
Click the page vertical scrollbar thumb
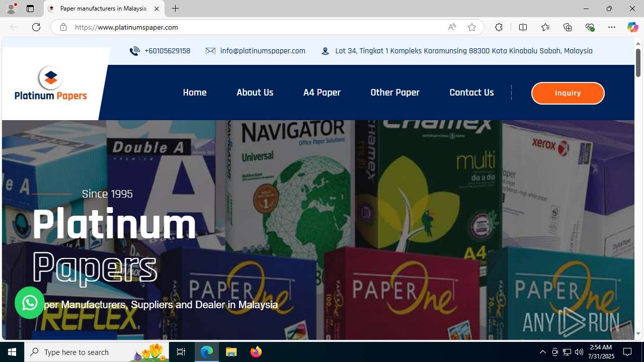click(638, 63)
